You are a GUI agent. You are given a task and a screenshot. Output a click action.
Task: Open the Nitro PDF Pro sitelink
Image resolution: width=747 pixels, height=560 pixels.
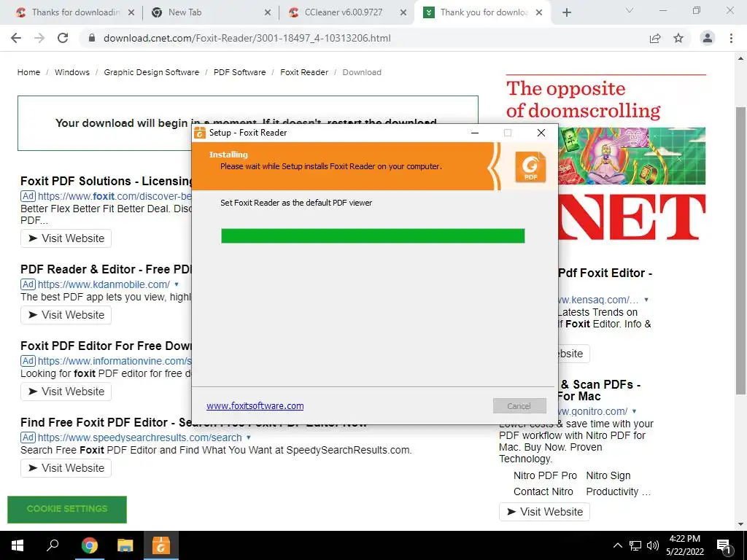click(545, 475)
